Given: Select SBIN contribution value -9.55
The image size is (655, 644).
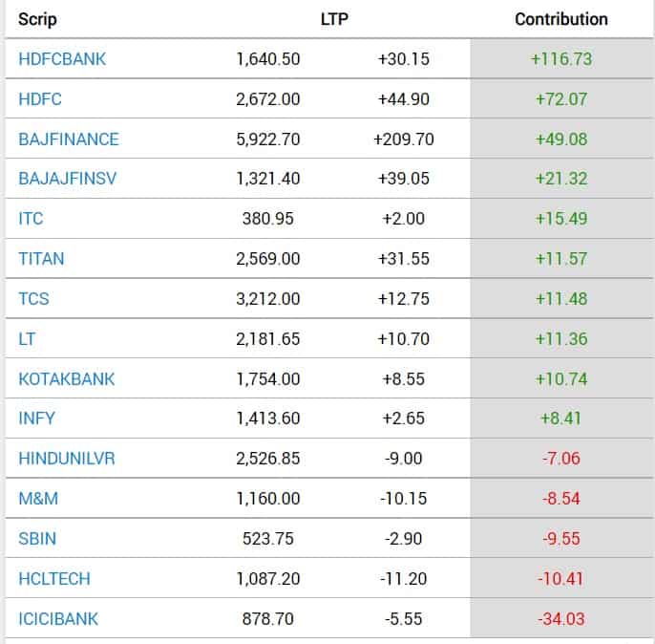Looking at the screenshot, I should [561, 539].
